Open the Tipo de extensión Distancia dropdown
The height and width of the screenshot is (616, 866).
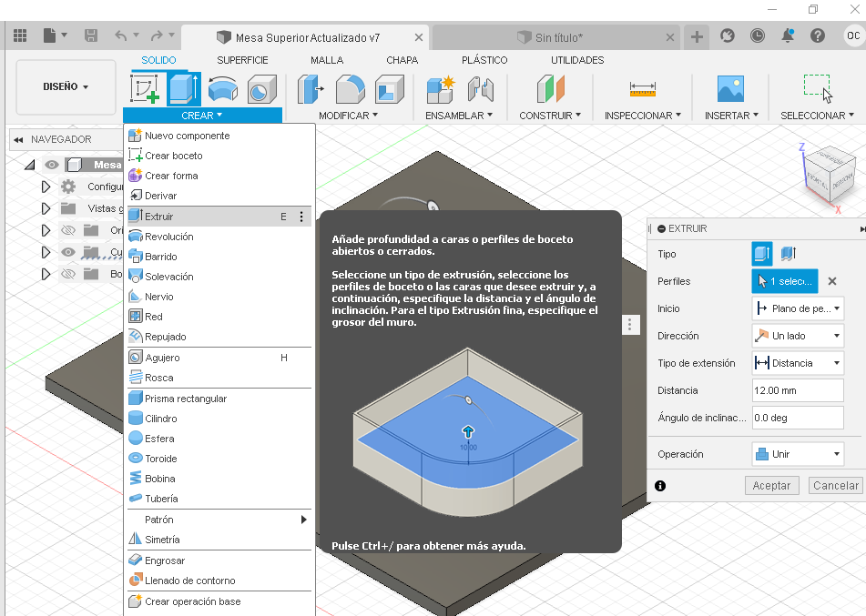pyautogui.click(x=798, y=363)
